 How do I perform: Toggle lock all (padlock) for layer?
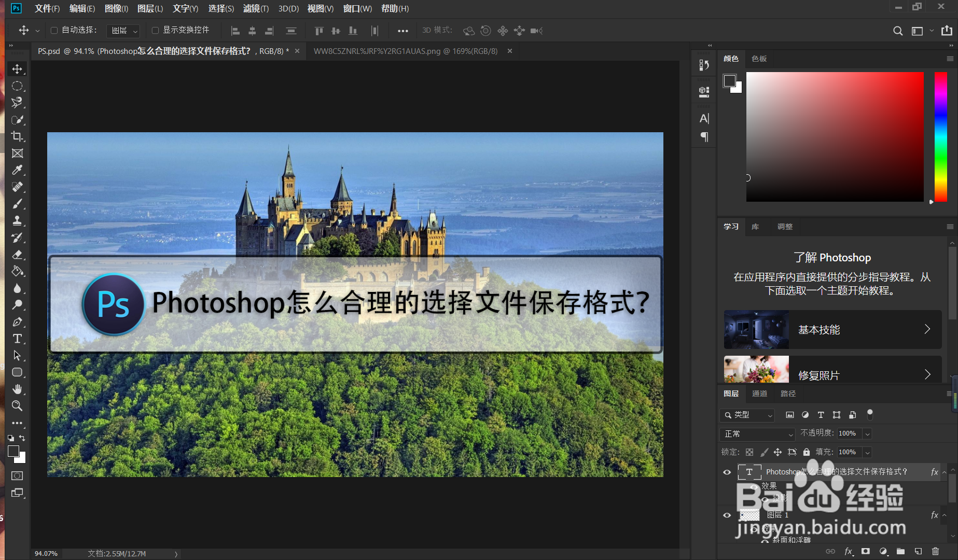pos(807,452)
